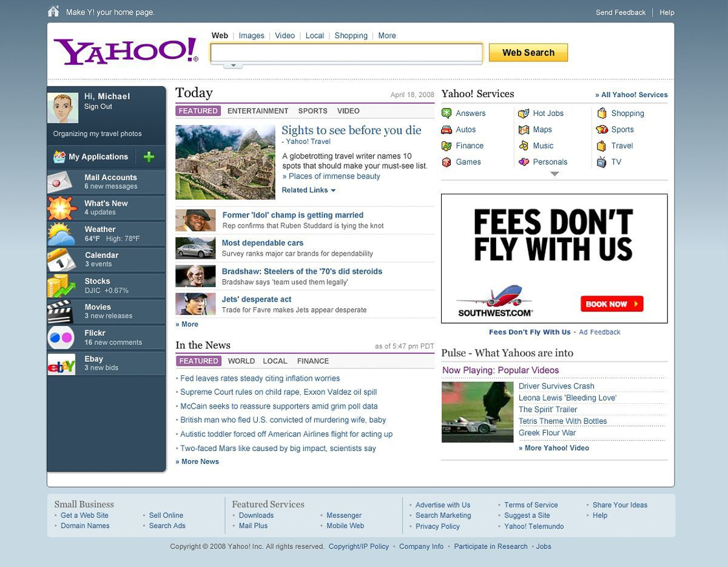
Task: Add an application with green plus icon
Action: click(x=149, y=157)
